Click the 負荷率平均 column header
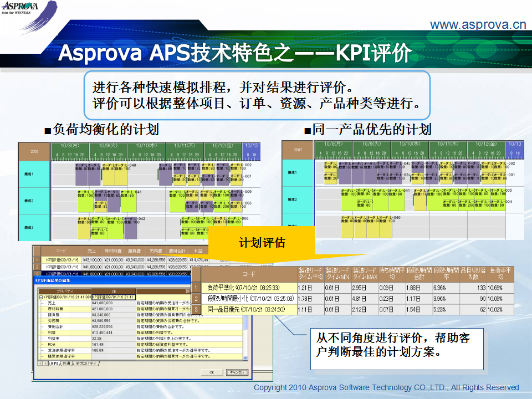Viewport: 532px width, 399px height. [500, 274]
